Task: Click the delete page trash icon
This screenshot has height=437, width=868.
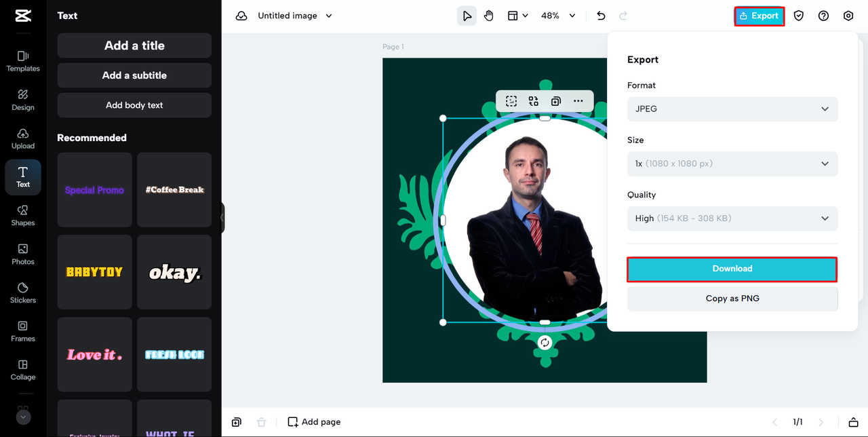Action: click(x=261, y=422)
